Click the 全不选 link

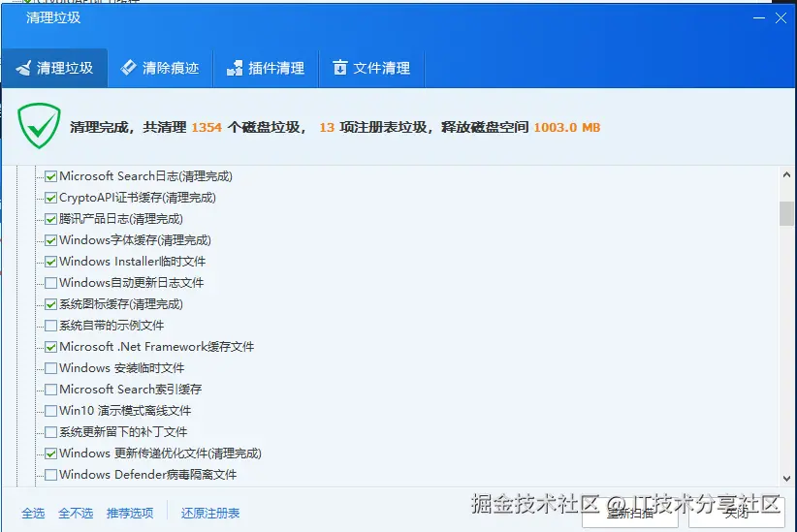click(76, 514)
